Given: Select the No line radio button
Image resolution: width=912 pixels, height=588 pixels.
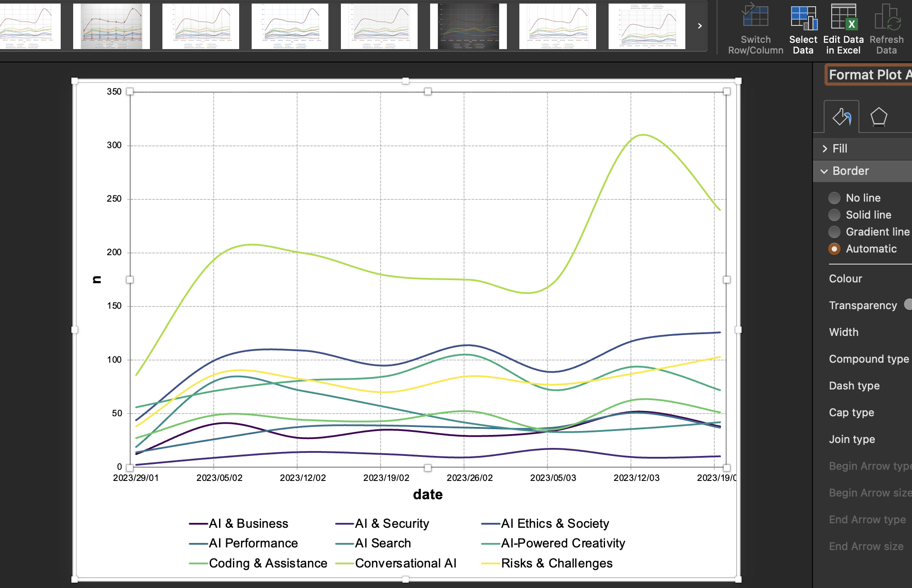Looking at the screenshot, I should point(834,198).
